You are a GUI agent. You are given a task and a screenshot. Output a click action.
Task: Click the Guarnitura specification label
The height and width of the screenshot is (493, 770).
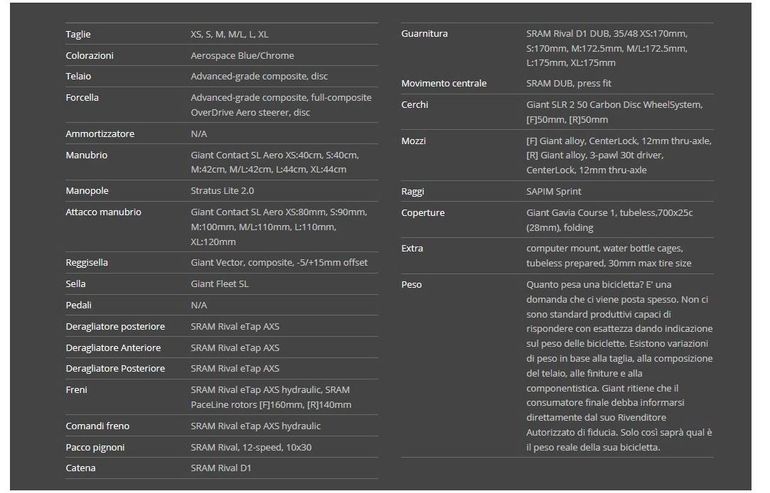tap(424, 34)
